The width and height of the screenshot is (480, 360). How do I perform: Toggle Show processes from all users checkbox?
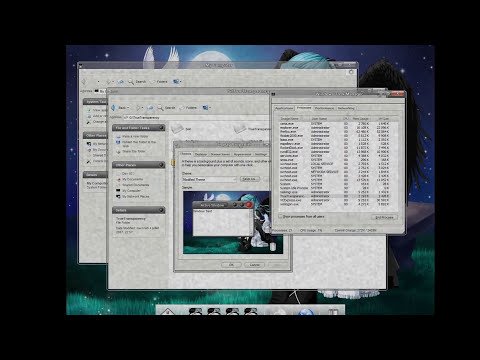(x=280, y=217)
